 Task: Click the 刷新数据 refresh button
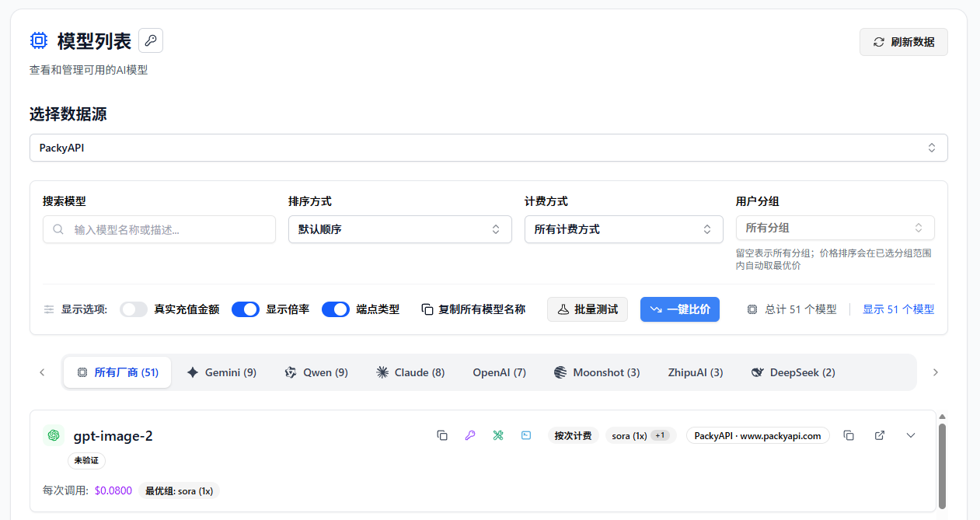pyautogui.click(x=903, y=42)
